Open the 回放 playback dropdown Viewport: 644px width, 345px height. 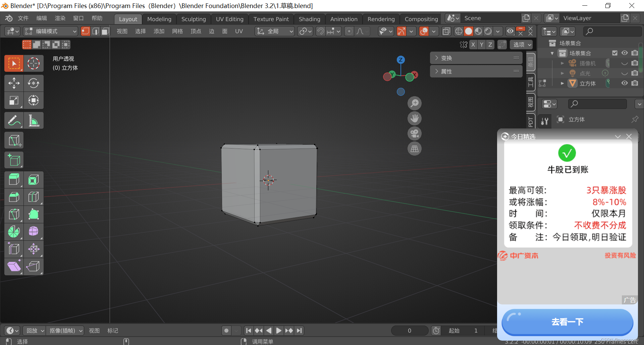tap(35, 331)
